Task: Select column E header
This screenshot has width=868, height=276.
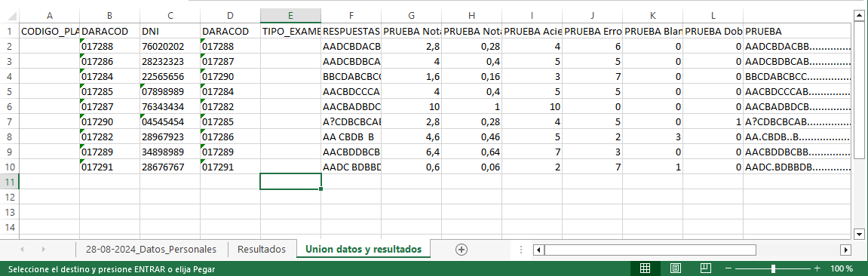Action: coord(290,16)
